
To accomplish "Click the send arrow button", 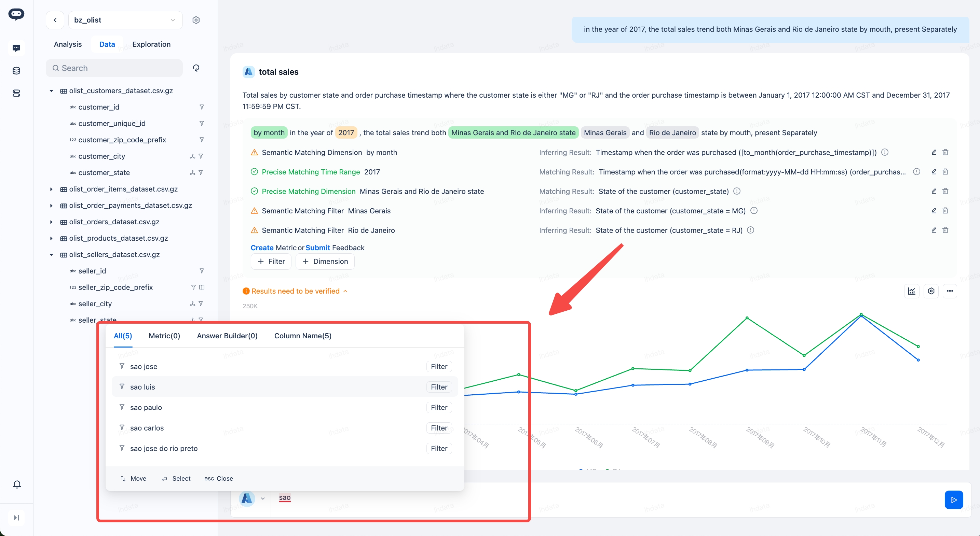I will (x=953, y=500).
